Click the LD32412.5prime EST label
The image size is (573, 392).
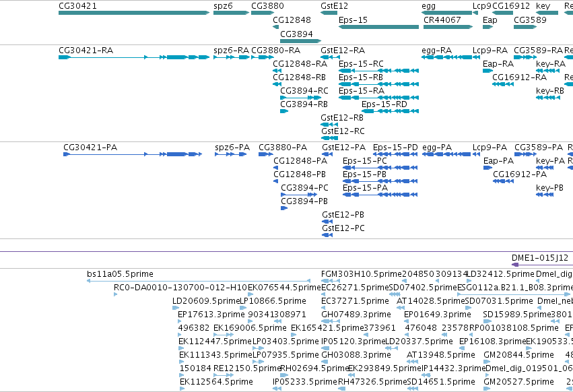point(501,274)
